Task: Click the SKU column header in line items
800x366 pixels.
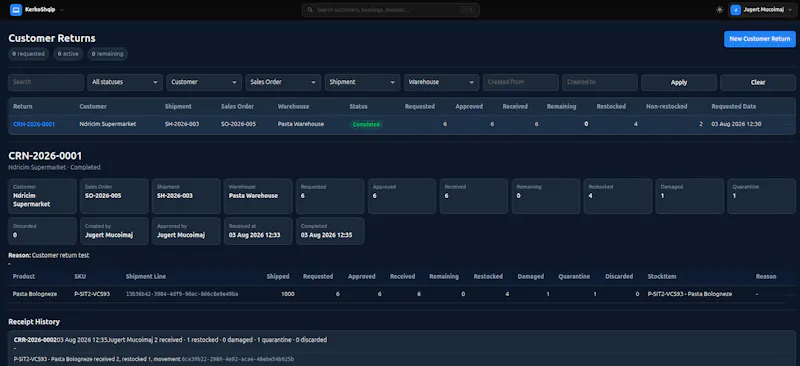Action: pyautogui.click(x=80, y=277)
